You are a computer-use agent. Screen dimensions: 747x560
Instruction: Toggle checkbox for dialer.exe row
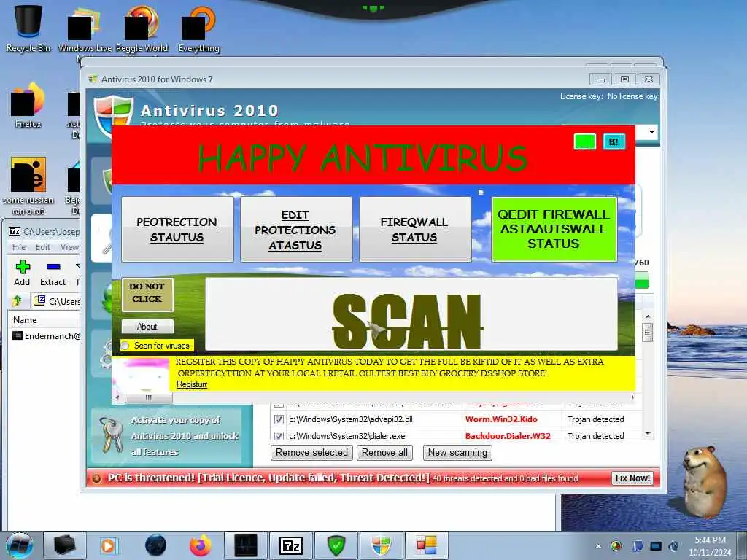279,436
